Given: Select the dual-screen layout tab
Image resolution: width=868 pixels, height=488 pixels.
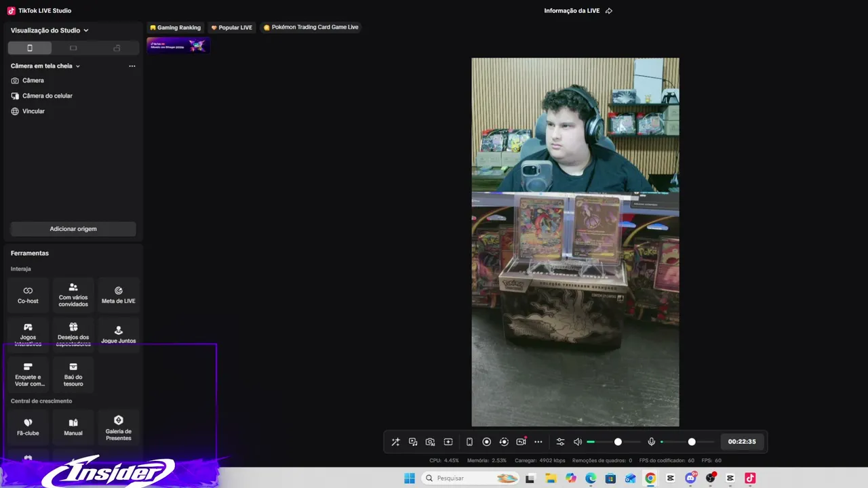Looking at the screenshot, I should point(117,48).
